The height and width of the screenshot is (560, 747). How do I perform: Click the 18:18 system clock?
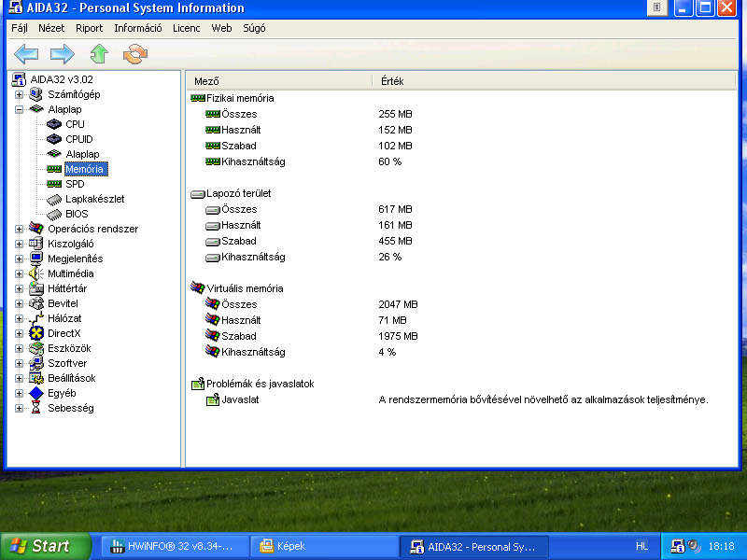click(721, 546)
